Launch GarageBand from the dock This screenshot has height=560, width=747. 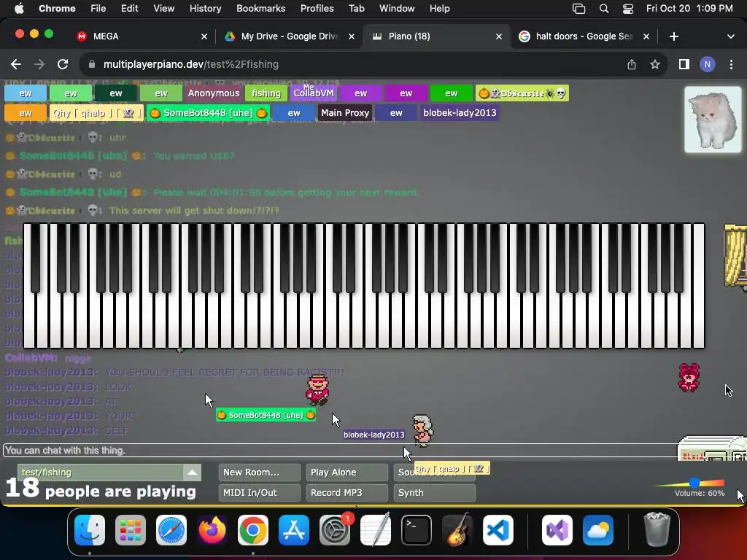pyautogui.click(x=457, y=530)
